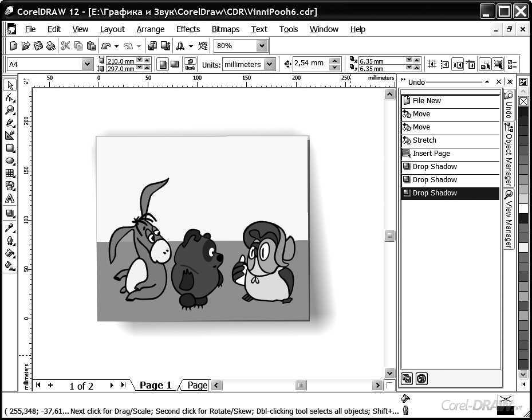Switch to the Object Manager docker tab

(x=509, y=154)
